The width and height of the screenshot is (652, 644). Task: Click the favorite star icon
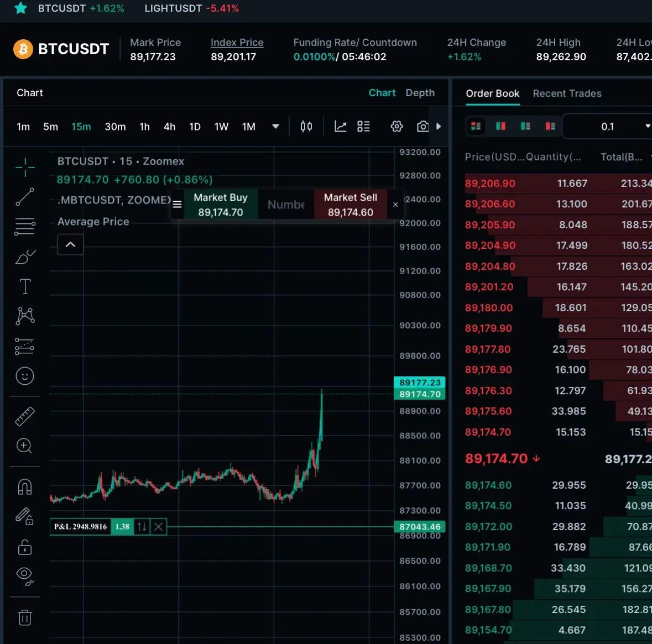pyautogui.click(x=21, y=8)
